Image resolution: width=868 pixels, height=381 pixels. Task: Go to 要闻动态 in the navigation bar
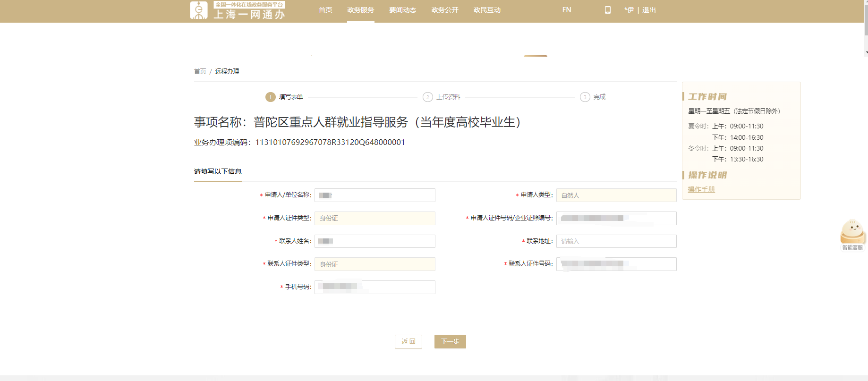click(402, 10)
